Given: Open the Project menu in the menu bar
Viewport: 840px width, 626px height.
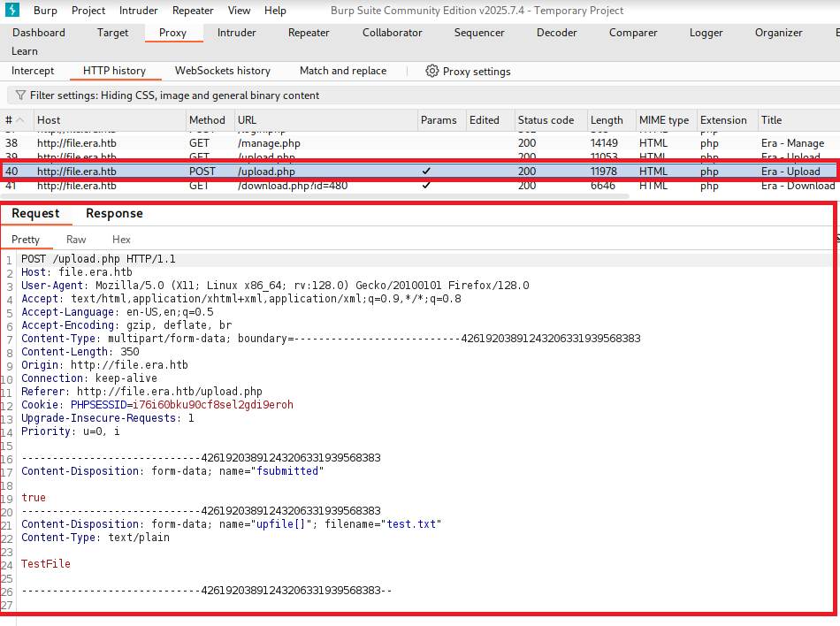Looking at the screenshot, I should click(88, 11).
